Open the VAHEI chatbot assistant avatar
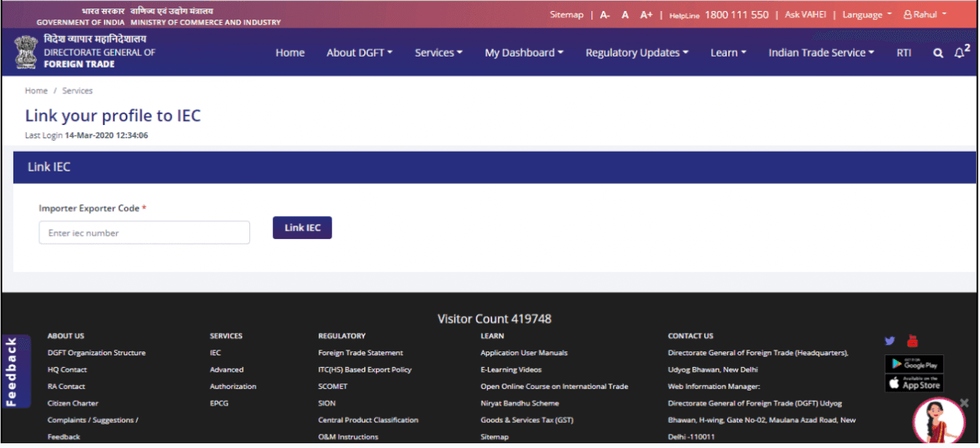980x448 pixels. [938, 420]
